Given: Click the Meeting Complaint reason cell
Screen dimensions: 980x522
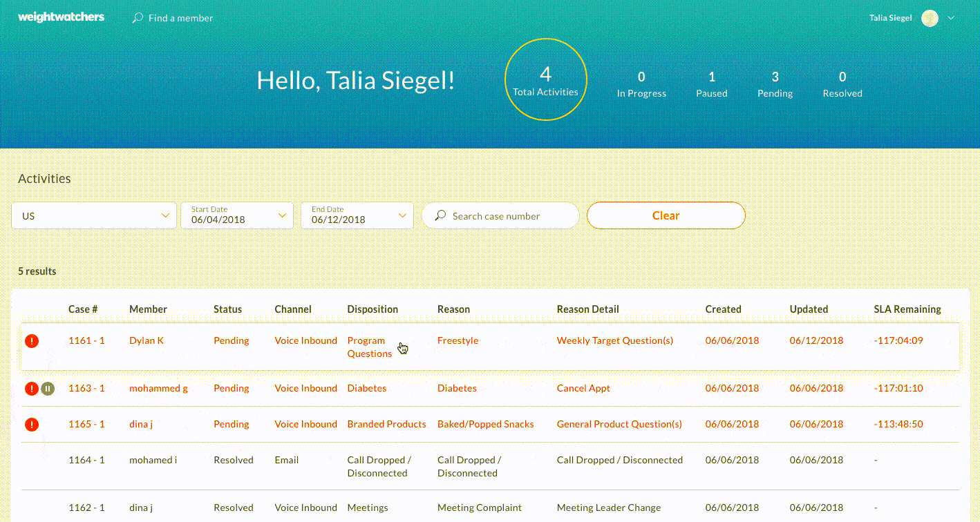Looking at the screenshot, I should (x=480, y=507).
